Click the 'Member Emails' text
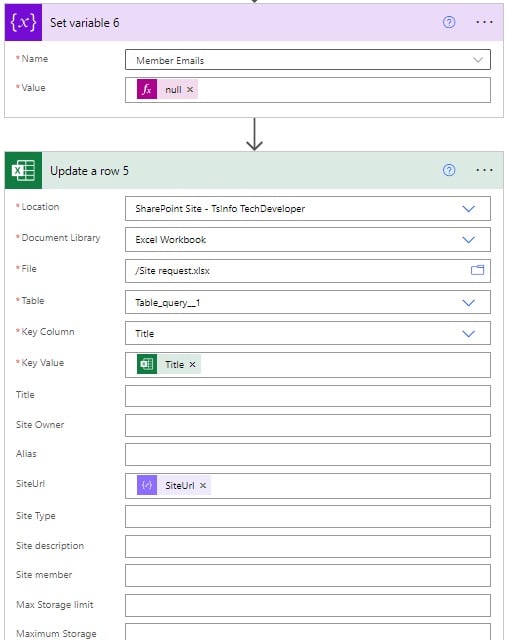507x640 pixels. coord(170,60)
